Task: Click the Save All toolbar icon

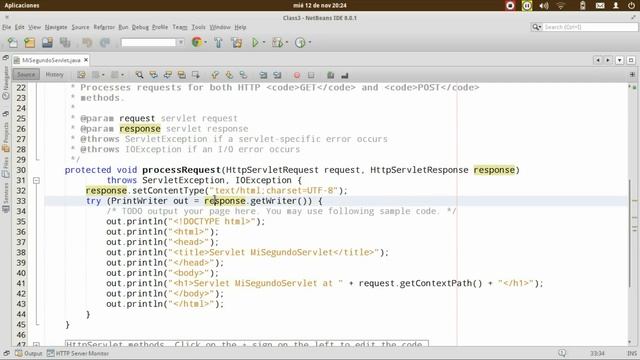Action: (x=65, y=42)
